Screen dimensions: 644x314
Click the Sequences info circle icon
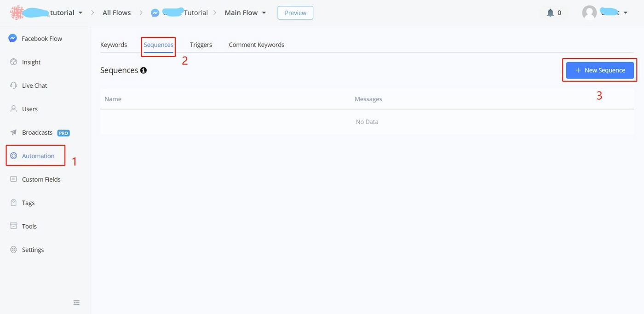tap(144, 70)
